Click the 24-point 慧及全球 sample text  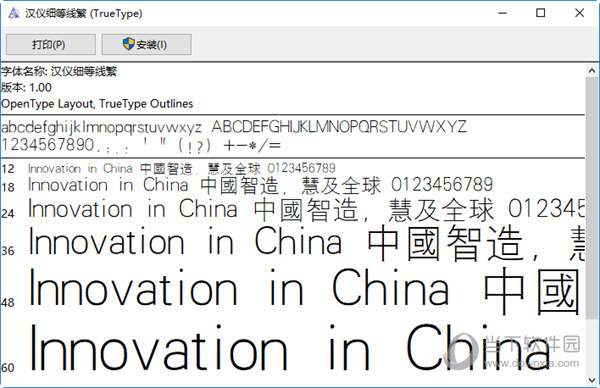(441, 210)
